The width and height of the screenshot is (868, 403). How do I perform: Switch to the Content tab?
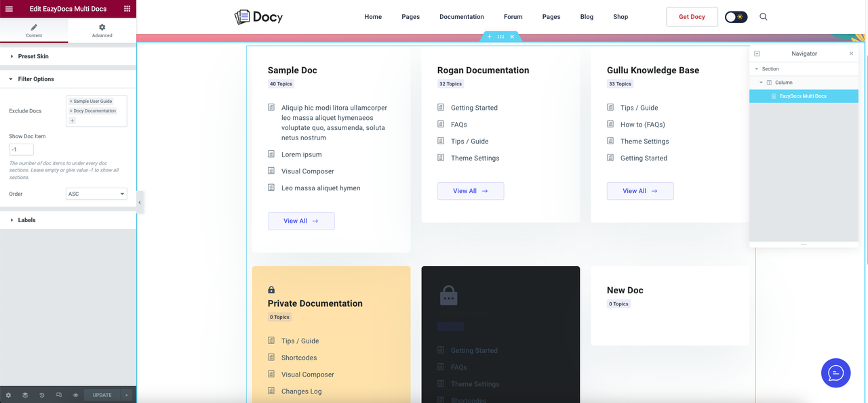pos(34,30)
